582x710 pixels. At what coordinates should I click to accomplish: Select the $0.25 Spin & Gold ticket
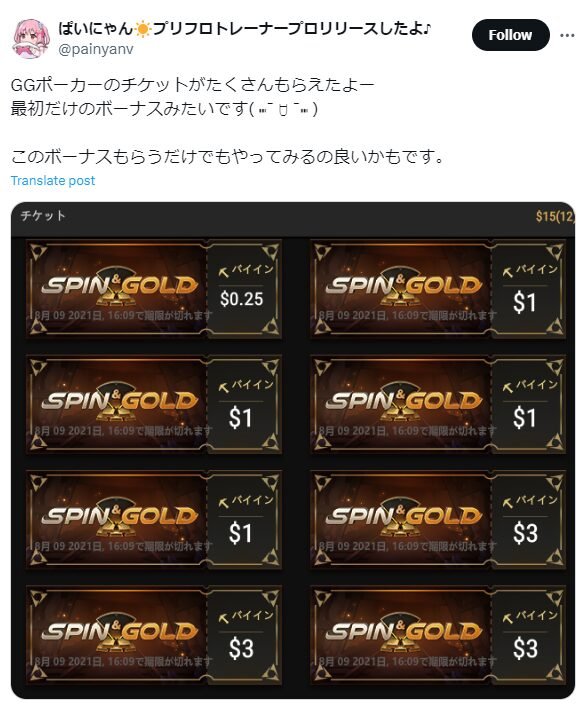pos(154,290)
